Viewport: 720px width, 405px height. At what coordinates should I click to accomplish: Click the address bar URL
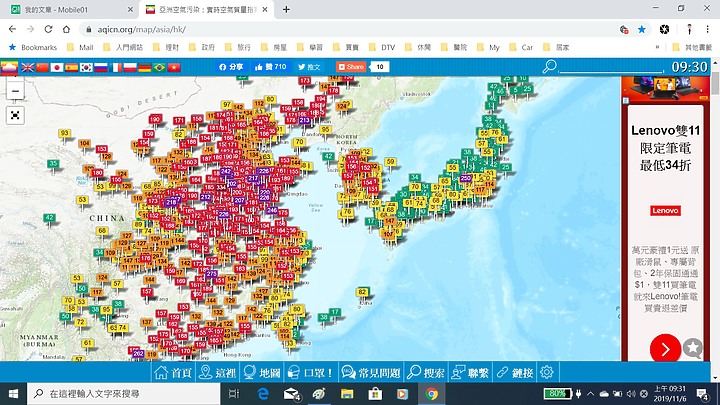click(141, 29)
